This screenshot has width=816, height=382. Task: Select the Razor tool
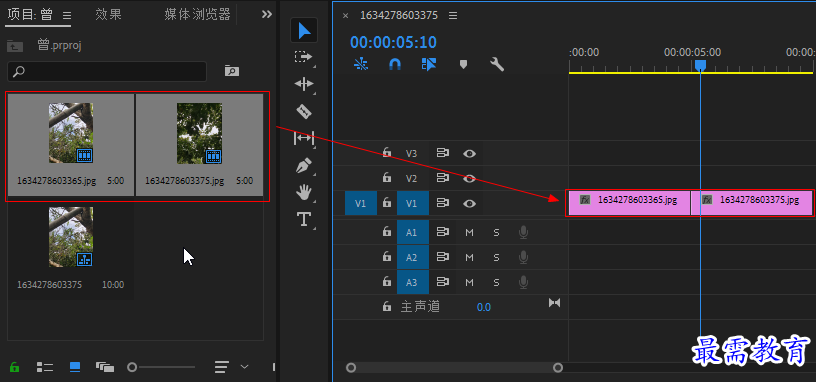pos(303,111)
